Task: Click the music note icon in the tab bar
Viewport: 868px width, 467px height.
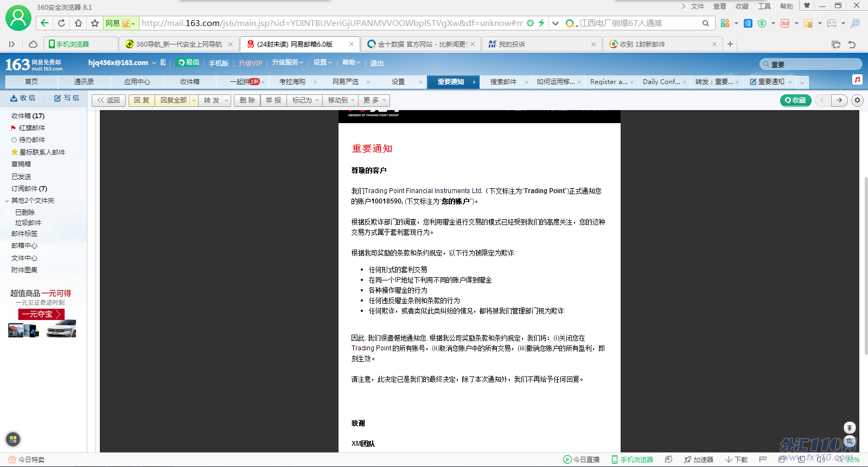Action: click(857, 80)
